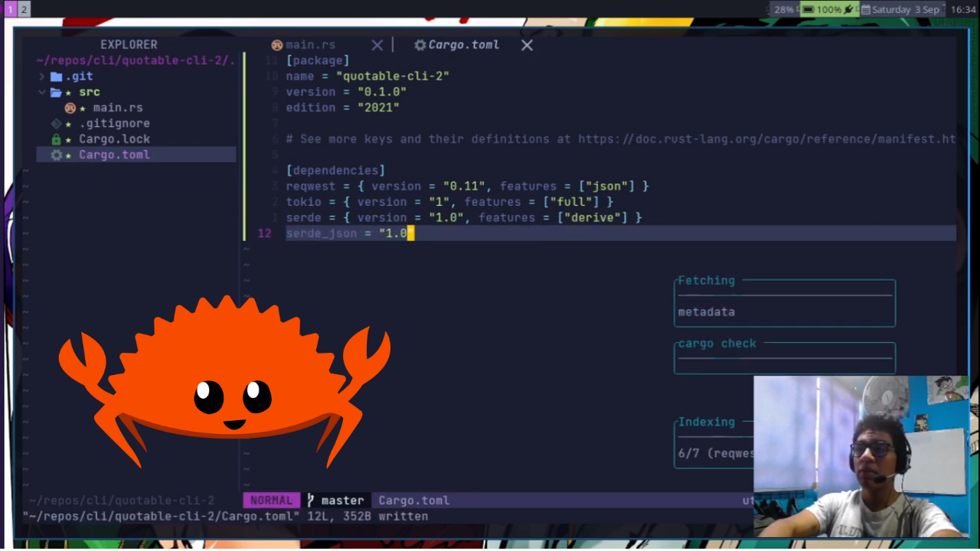This screenshot has height=551, width=980.
Task: Click the [dependencies] section header
Action: click(x=335, y=171)
